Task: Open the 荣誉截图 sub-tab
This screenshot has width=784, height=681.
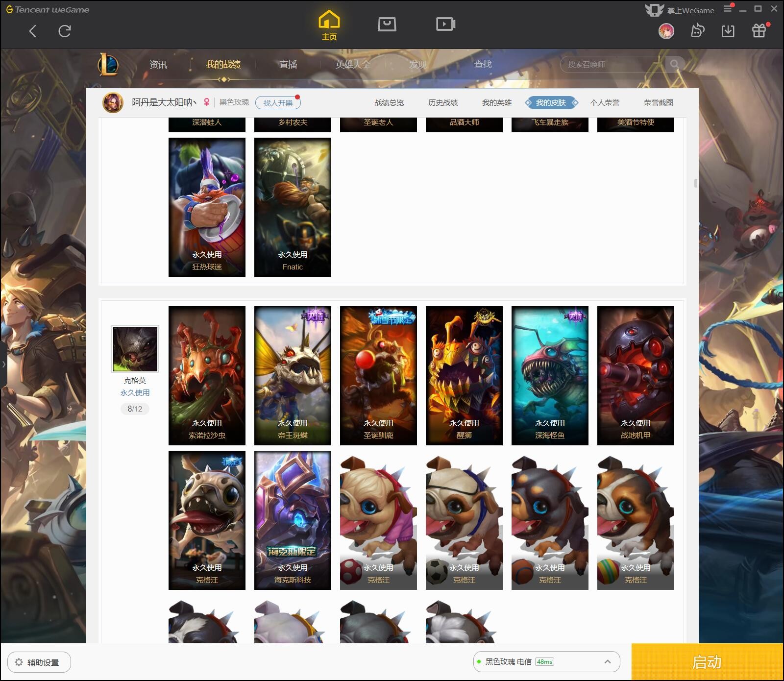Action: coord(659,102)
